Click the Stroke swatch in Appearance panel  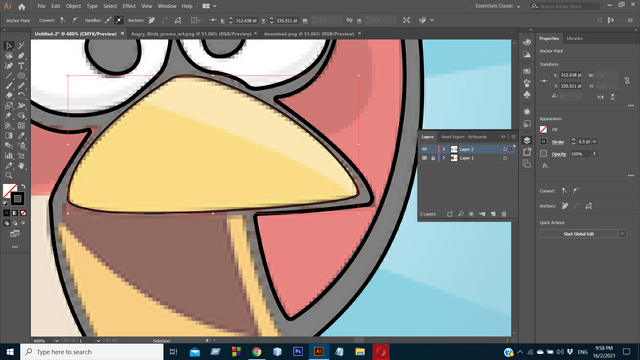(543, 142)
